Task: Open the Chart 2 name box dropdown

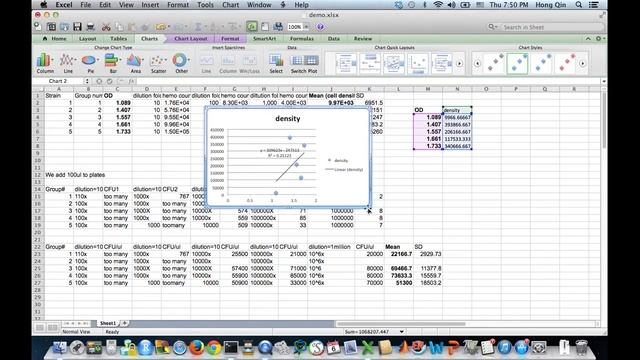Action: 87,81
